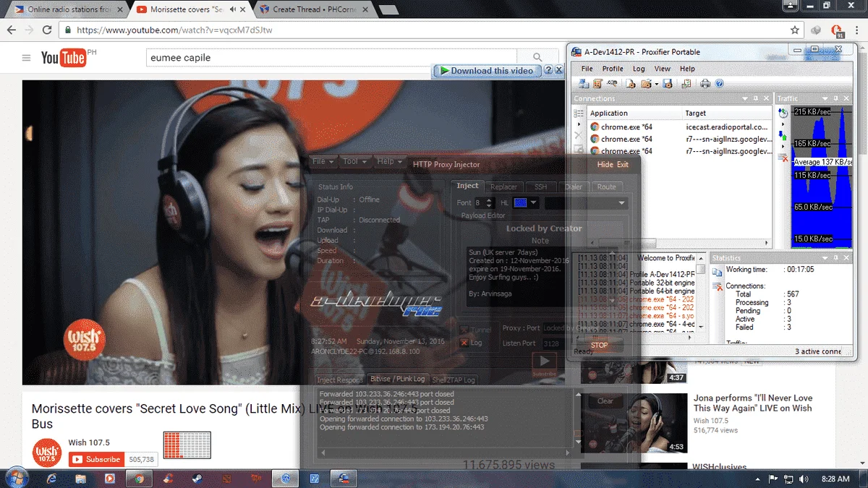Click checklist icon in Proxifier toolbar

(x=686, y=84)
